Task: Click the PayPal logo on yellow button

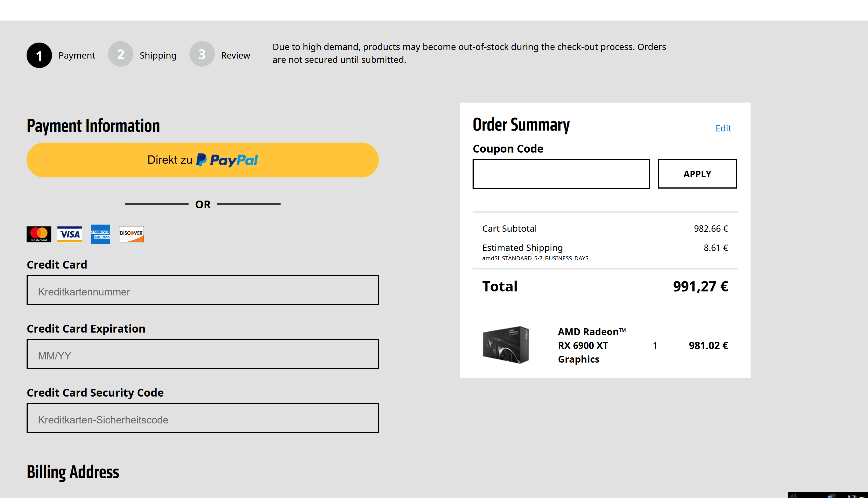Action: point(228,160)
